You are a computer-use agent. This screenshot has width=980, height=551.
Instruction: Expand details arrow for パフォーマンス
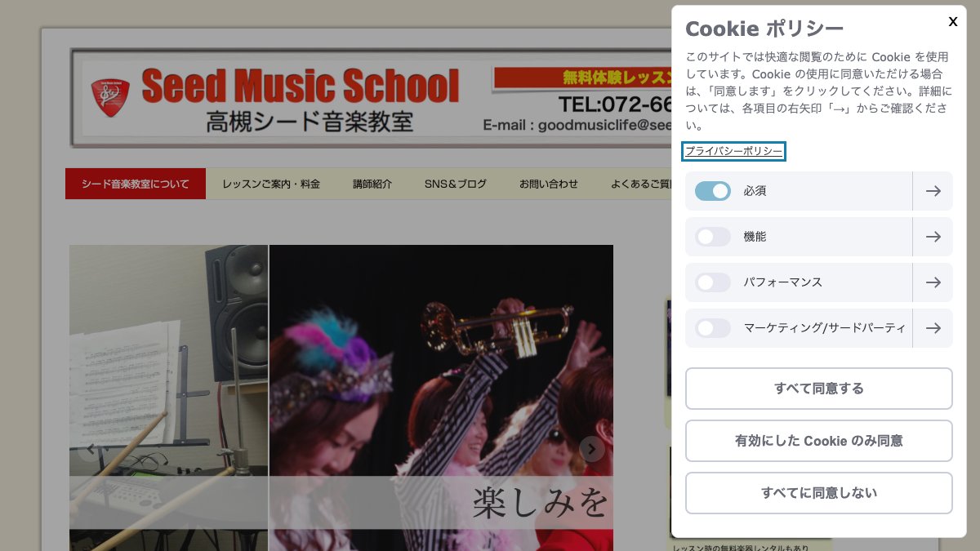point(933,282)
